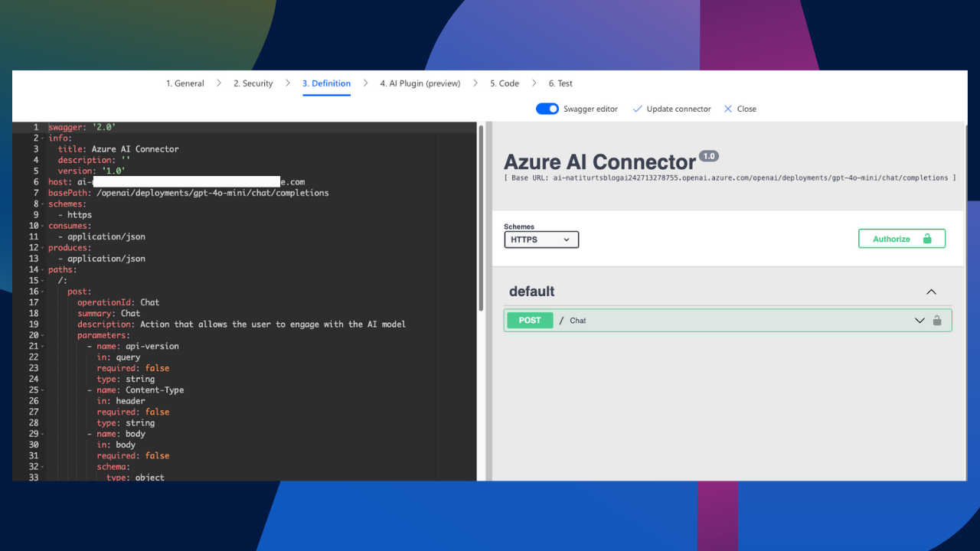Click the 'summary: Chat' code line
This screenshot has height=551, width=980.
[x=109, y=313]
